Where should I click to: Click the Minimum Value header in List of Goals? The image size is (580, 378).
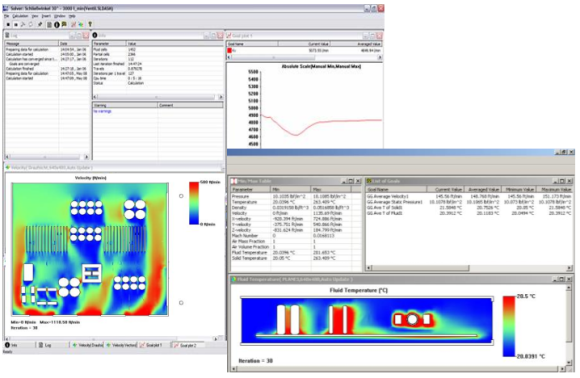518,189
